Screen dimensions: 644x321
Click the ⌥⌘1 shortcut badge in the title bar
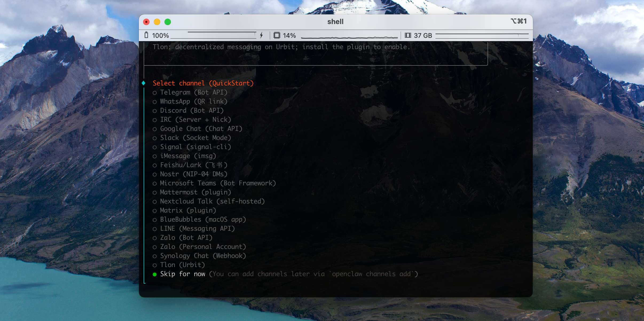pos(518,21)
